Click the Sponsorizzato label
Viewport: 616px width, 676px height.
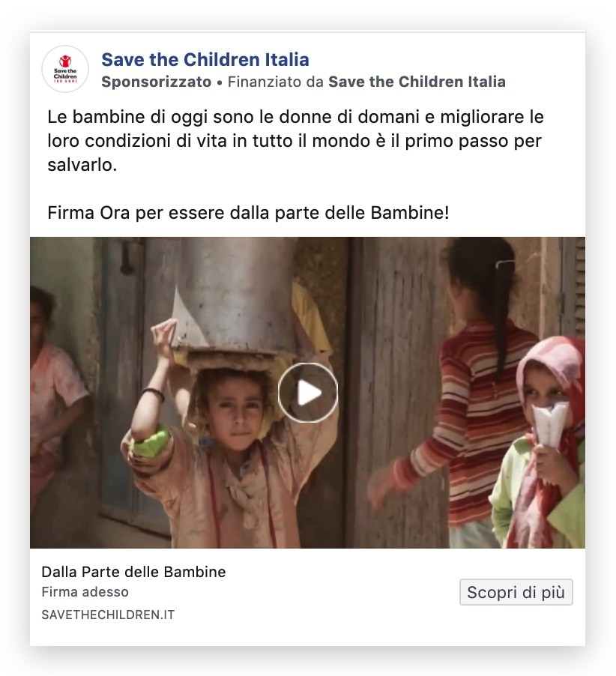coord(157,82)
